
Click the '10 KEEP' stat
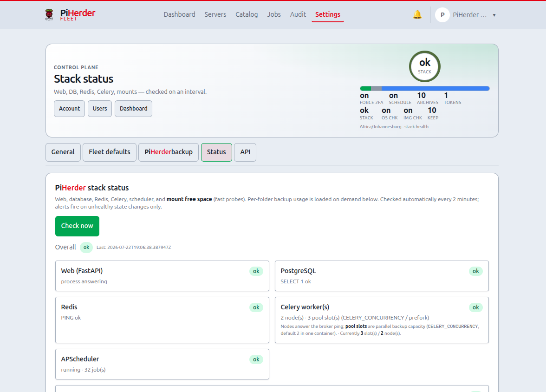pos(433,114)
